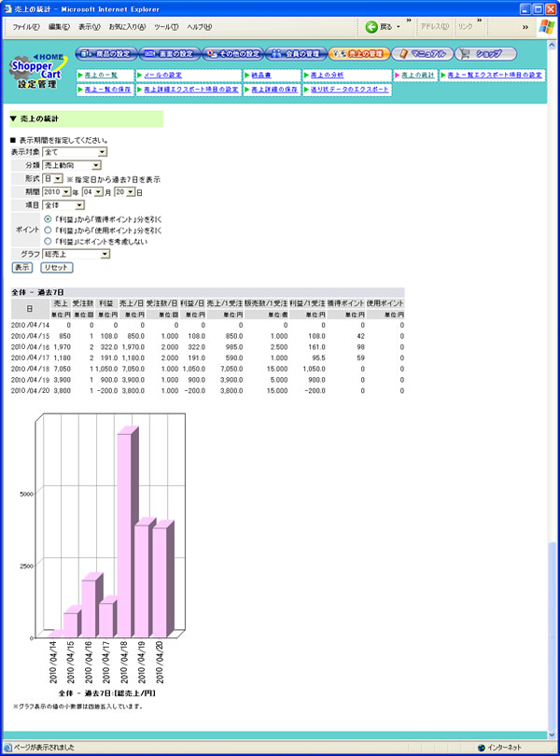Click the 納品書 link
The image size is (560, 756).
(x=261, y=76)
